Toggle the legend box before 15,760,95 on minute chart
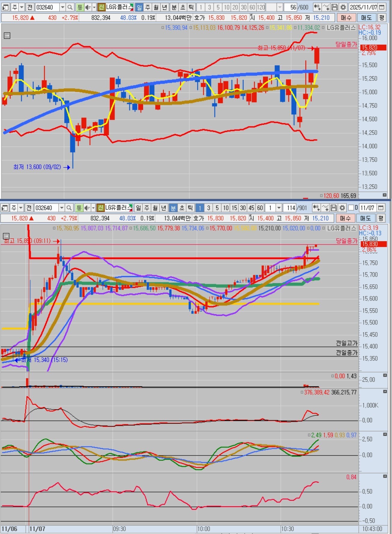This screenshot has width=392, height=534. [x=54, y=228]
